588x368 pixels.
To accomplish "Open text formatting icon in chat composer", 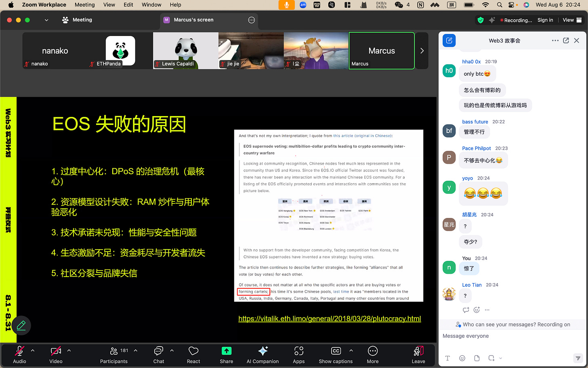I will coord(447,358).
